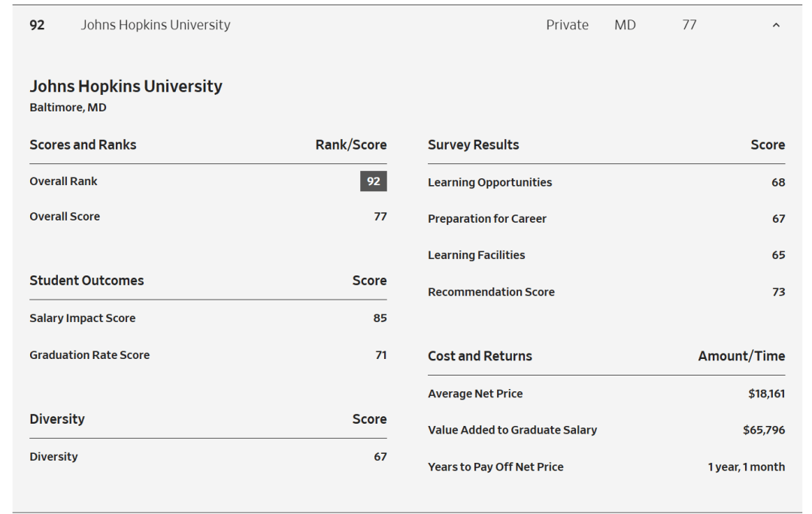Image resolution: width=812 pixels, height=514 pixels.
Task: Click the Recommendation Score label
Action: coord(491,292)
